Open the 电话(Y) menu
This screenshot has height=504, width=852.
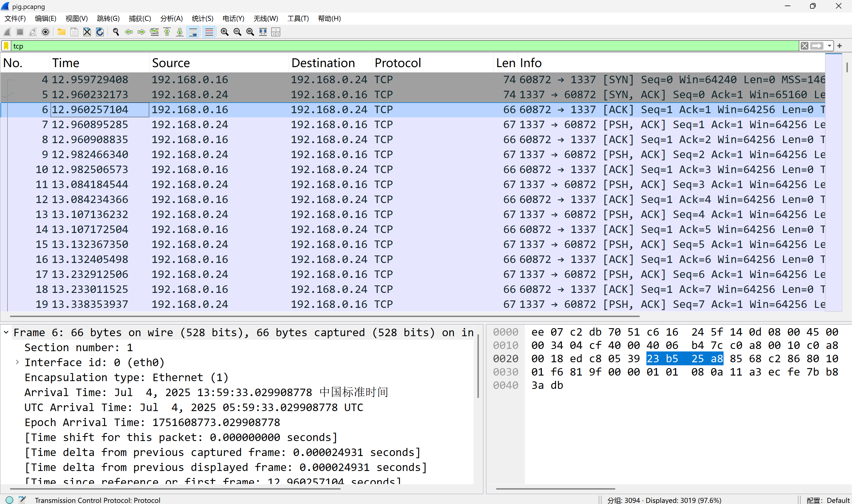[x=233, y=18]
